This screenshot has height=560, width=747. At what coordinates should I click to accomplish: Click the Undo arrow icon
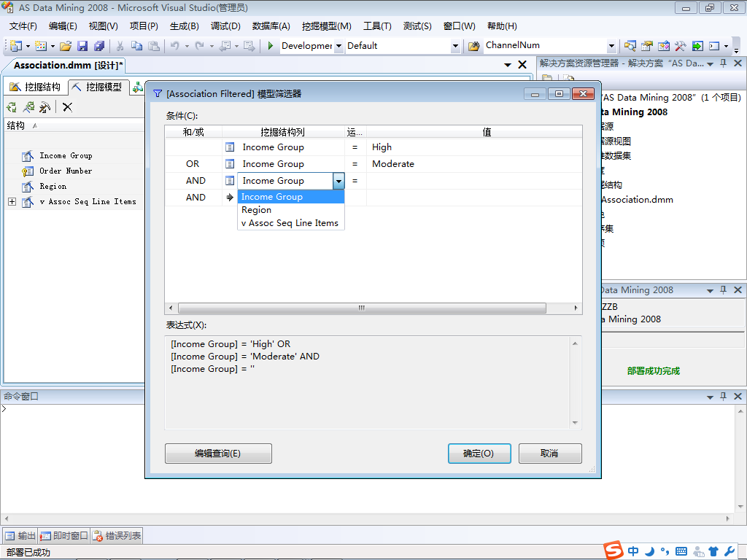(175, 46)
